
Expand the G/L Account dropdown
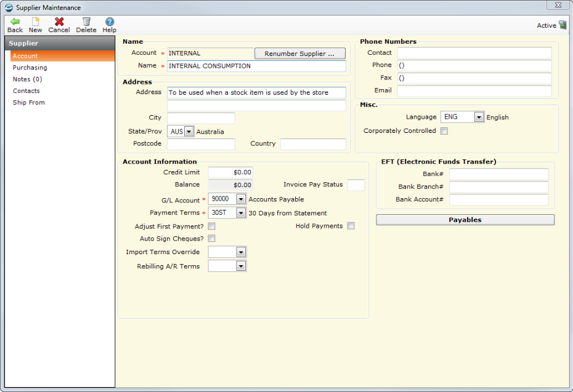[x=241, y=199]
